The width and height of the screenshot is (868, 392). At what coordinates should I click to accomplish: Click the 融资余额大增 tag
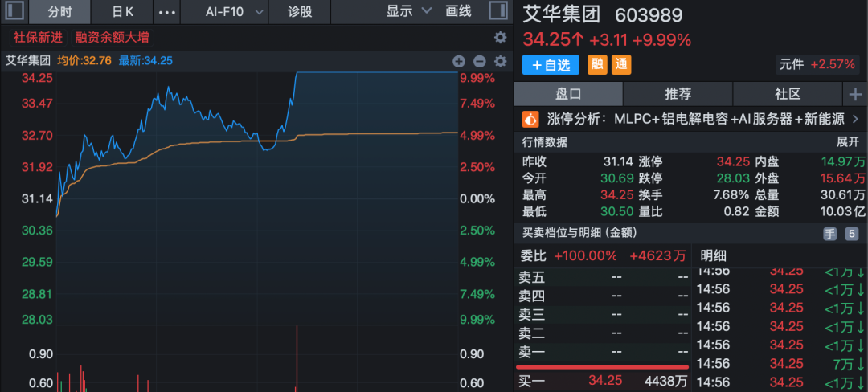(x=112, y=38)
